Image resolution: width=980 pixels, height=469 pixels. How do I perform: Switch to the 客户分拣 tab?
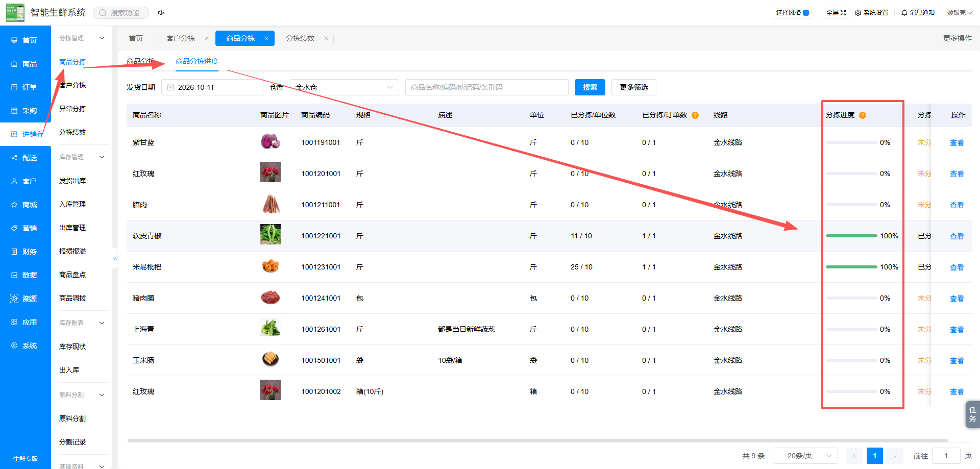click(181, 38)
